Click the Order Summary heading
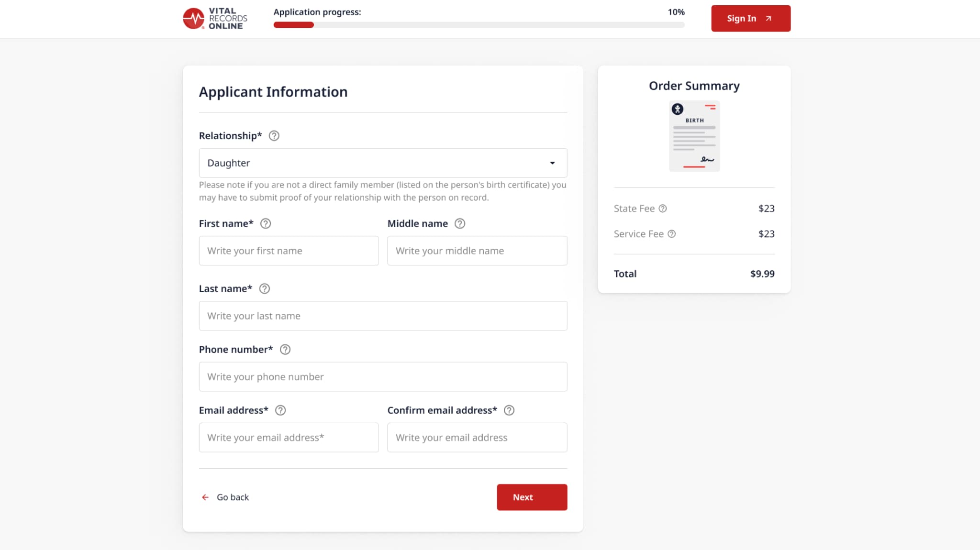The height and width of the screenshot is (550, 980). tap(694, 86)
